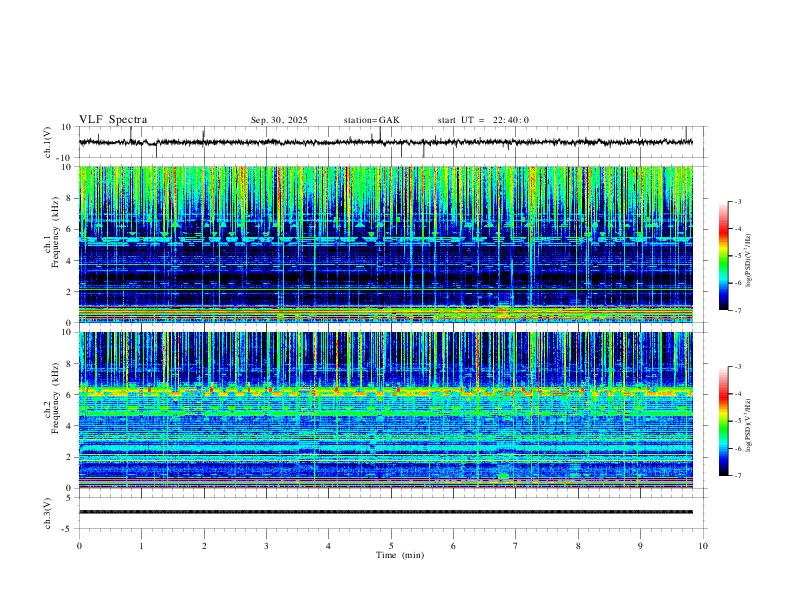Screen dimensions: 792x612
Task: Click the ch.1 voltage waveform trace
Action: point(386,142)
